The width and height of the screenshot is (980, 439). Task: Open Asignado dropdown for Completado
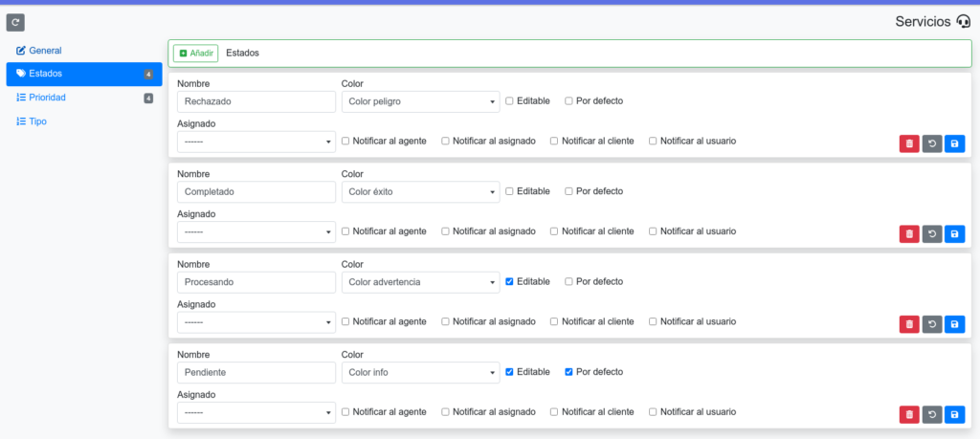pos(256,231)
